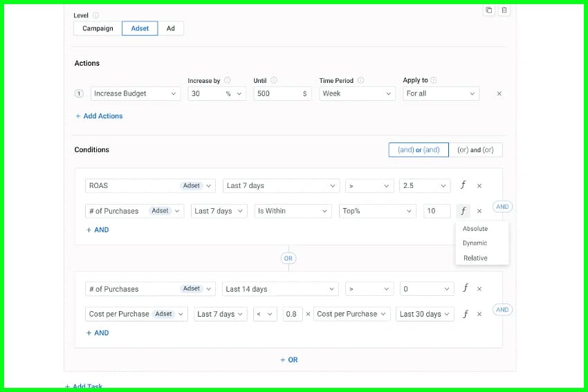Delete the ROAS condition row
This screenshot has height=392, width=588.
[479, 186]
